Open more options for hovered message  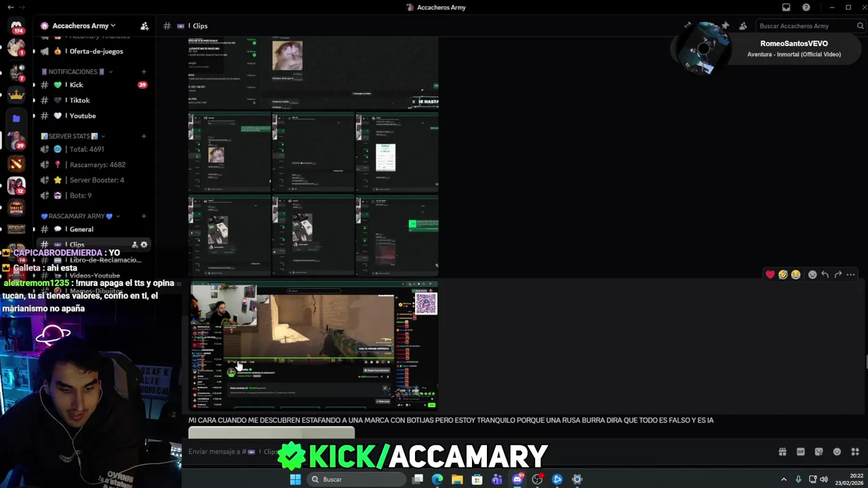click(851, 274)
